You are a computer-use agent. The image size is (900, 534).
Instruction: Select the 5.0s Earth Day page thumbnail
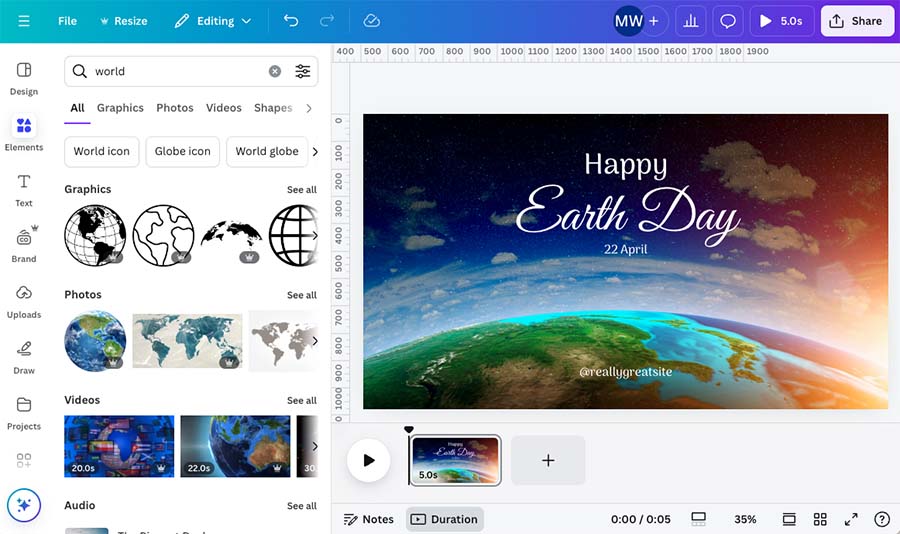coord(455,460)
